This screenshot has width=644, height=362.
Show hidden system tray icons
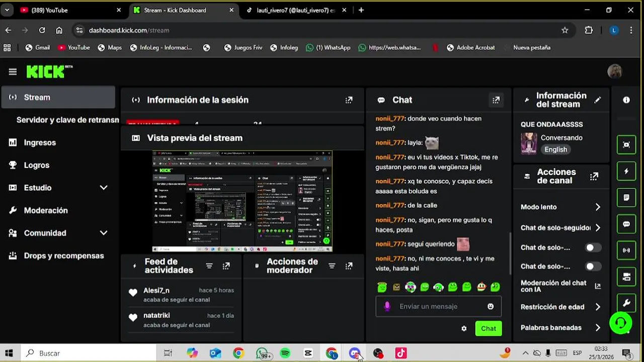(x=525, y=353)
